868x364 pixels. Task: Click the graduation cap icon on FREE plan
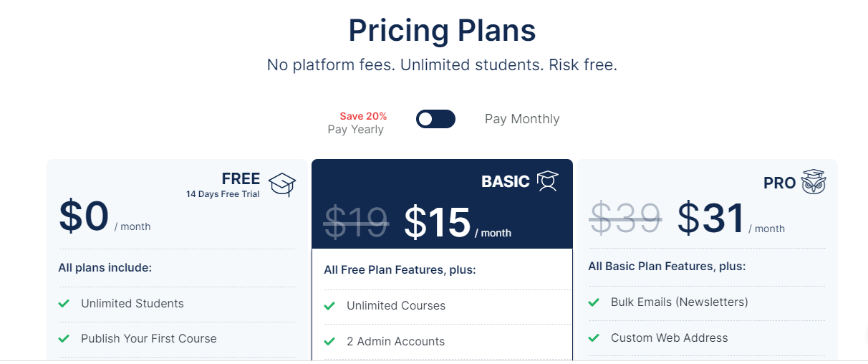tap(282, 185)
